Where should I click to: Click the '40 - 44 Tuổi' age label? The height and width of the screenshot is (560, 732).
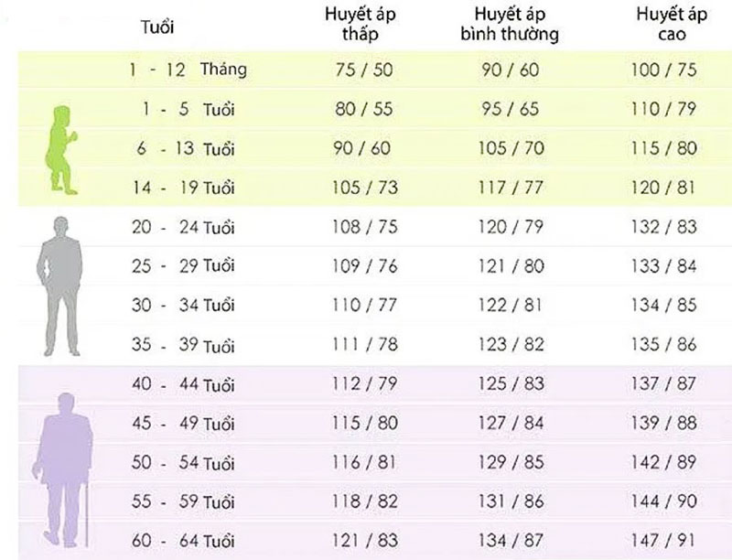coord(183,385)
